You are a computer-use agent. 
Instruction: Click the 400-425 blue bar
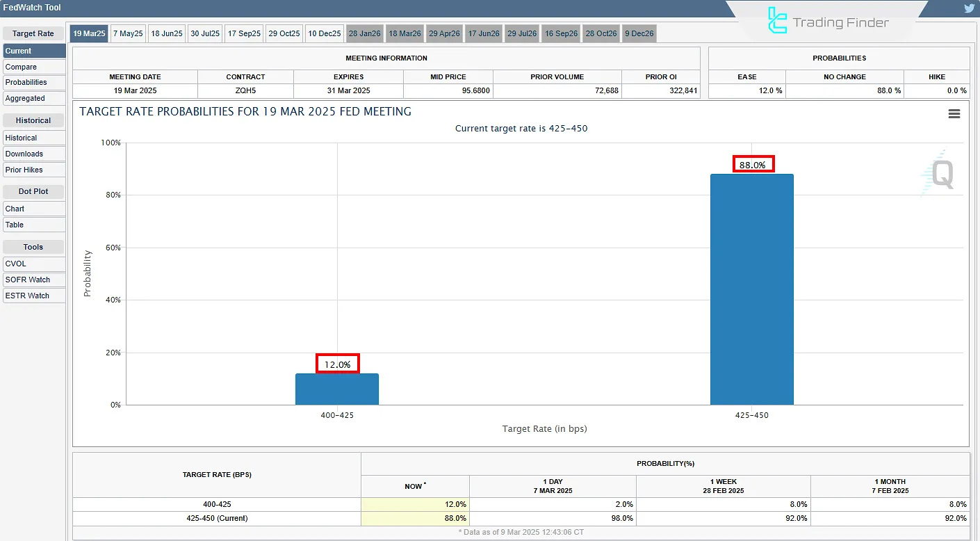(337, 389)
